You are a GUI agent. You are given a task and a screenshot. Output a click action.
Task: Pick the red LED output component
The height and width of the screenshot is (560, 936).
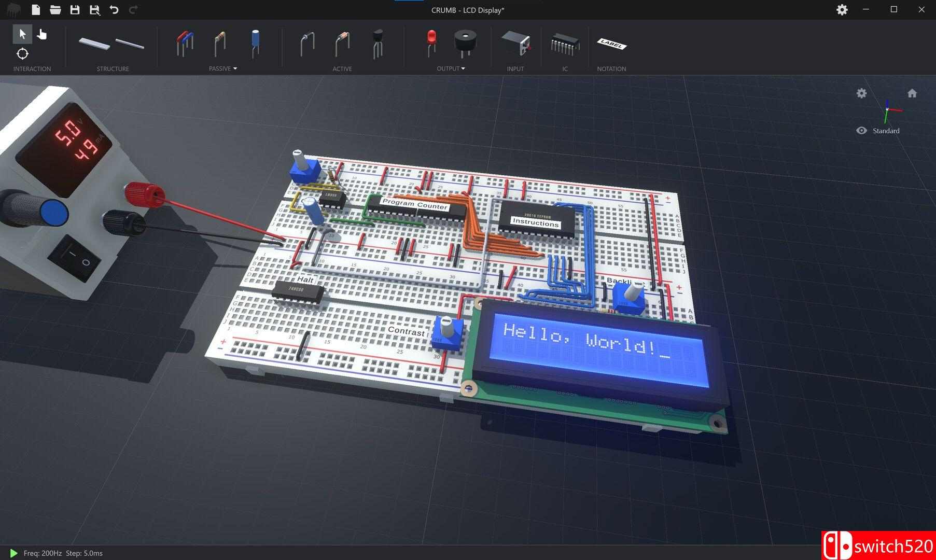coord(431,43)
